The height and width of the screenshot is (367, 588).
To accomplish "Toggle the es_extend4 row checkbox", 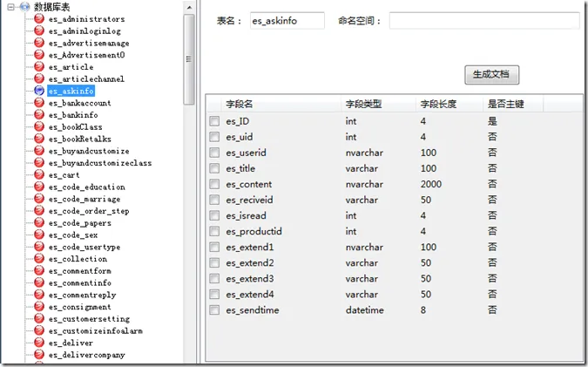I will click(x=214, y=294).
